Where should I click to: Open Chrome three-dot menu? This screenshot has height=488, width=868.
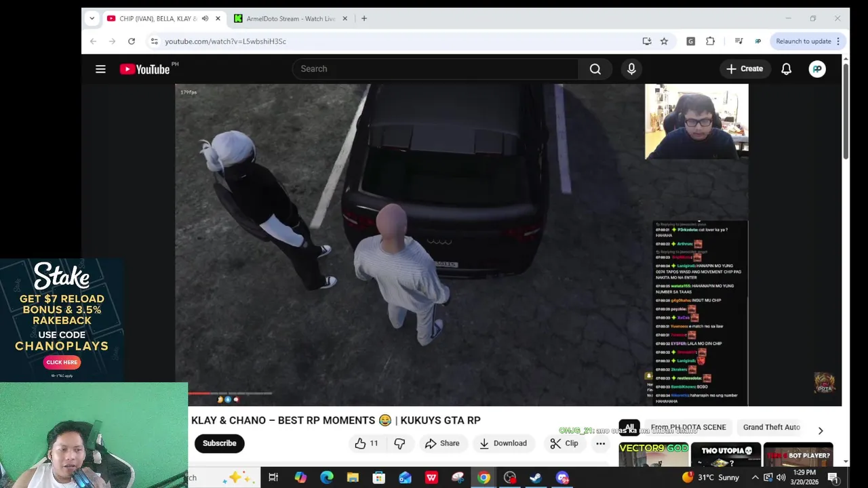pyautogui.click(x=837, y=41)
